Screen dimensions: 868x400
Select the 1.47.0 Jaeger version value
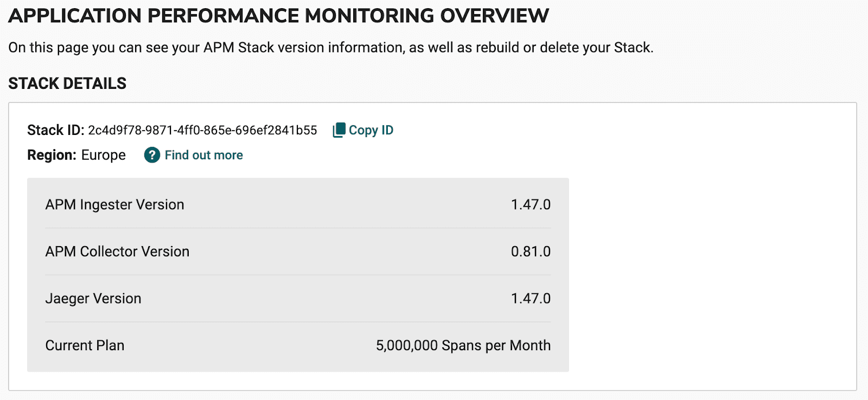tap(531, 298)
